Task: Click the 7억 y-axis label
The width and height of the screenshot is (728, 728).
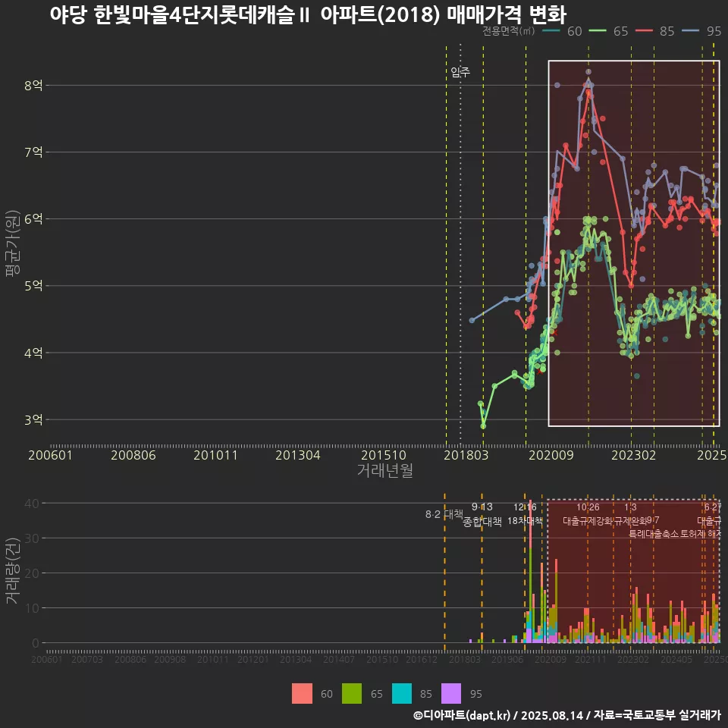Action: pos(33,152)
